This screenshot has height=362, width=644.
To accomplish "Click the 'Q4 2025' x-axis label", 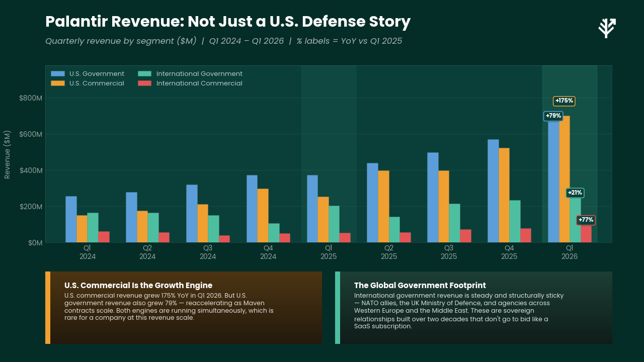I will pyautogui.click(x=509, y=252).
